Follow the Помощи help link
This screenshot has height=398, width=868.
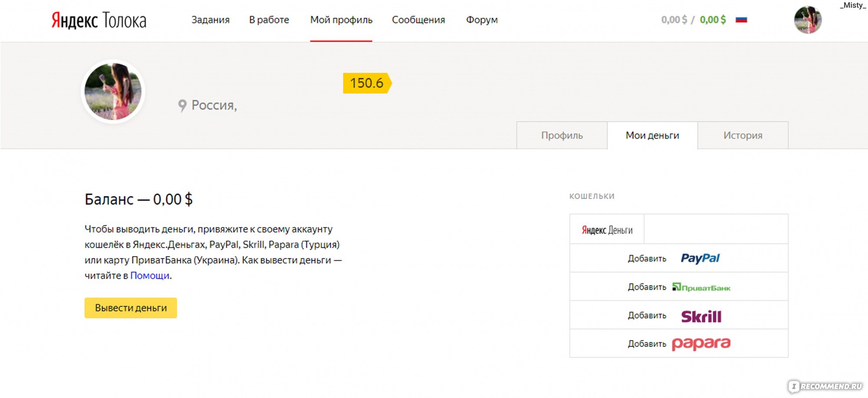[x=150, y=275]
